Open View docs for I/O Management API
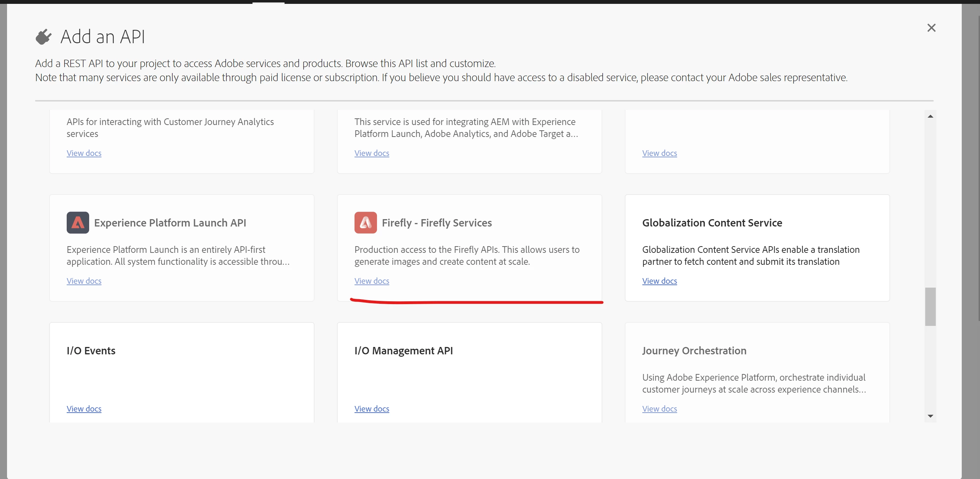 pos(371,408)
